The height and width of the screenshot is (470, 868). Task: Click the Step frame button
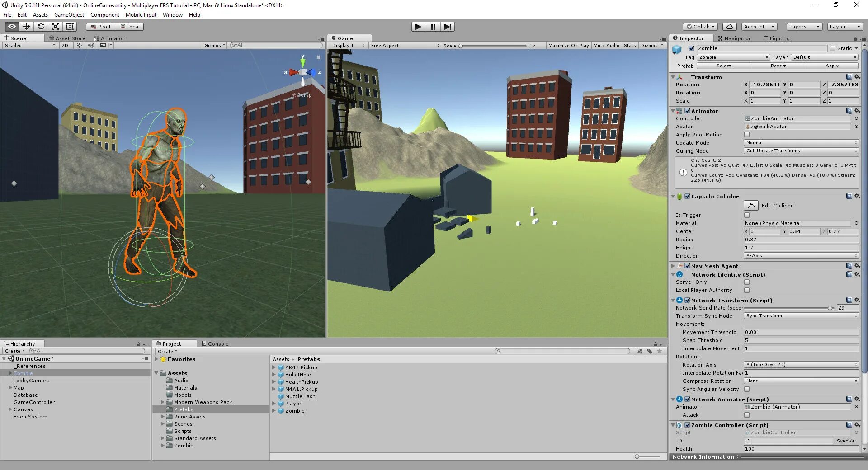[448, 27]
